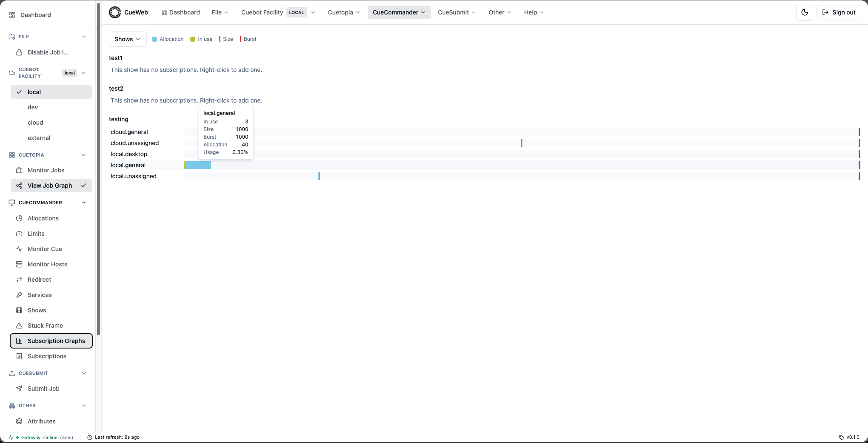The image size is (868, 443).
Task: Collapse the FILE sidebar section
Action: [x=84, y=37]
